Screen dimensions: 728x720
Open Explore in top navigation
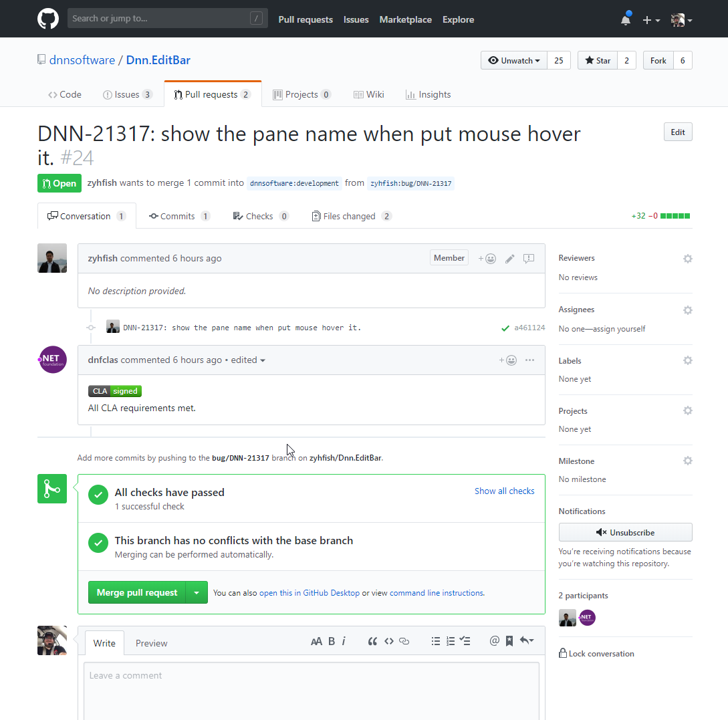[x=458, y=19]
